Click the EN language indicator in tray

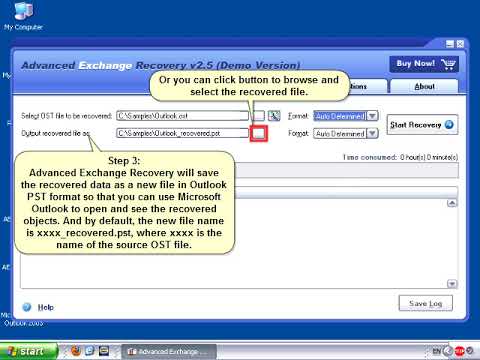437,351
